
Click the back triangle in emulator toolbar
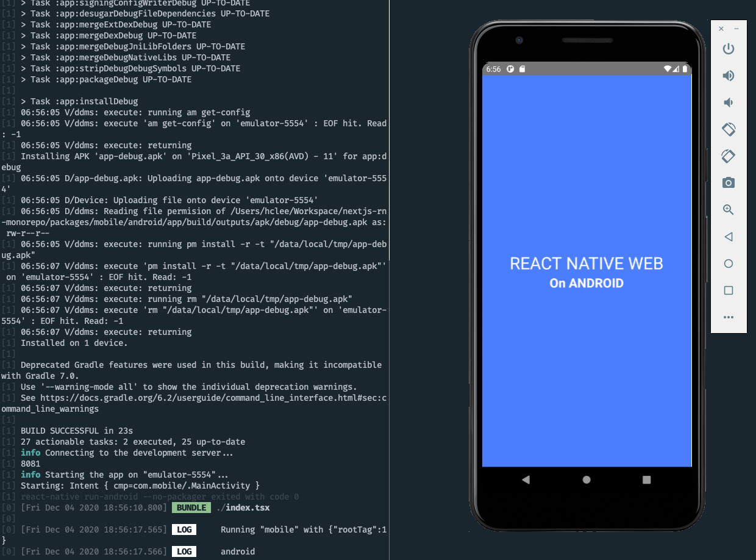click(728, 237)
